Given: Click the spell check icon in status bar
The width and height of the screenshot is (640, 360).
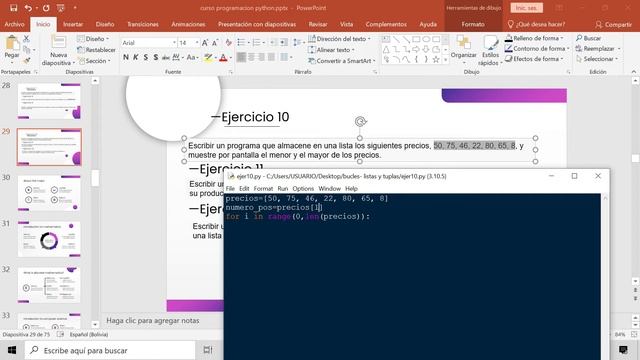Looking at the screenshot, I should click(x=60, y=334).
